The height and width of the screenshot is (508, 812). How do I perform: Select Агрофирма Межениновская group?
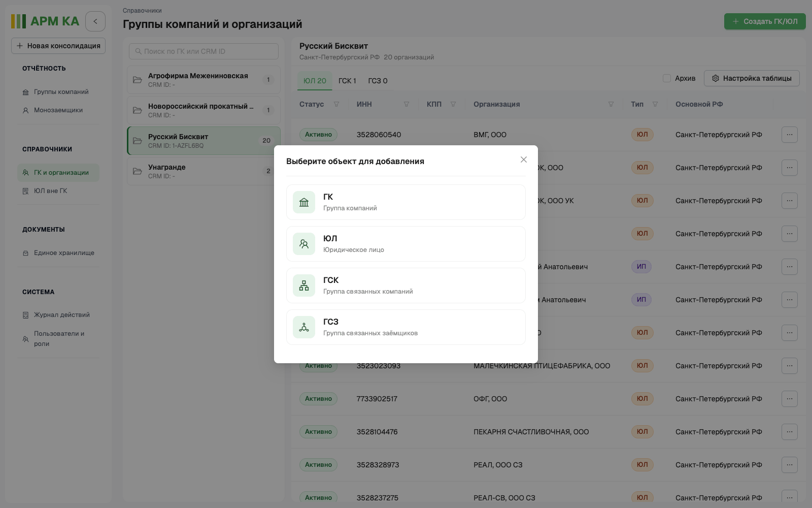coord(204,80)
